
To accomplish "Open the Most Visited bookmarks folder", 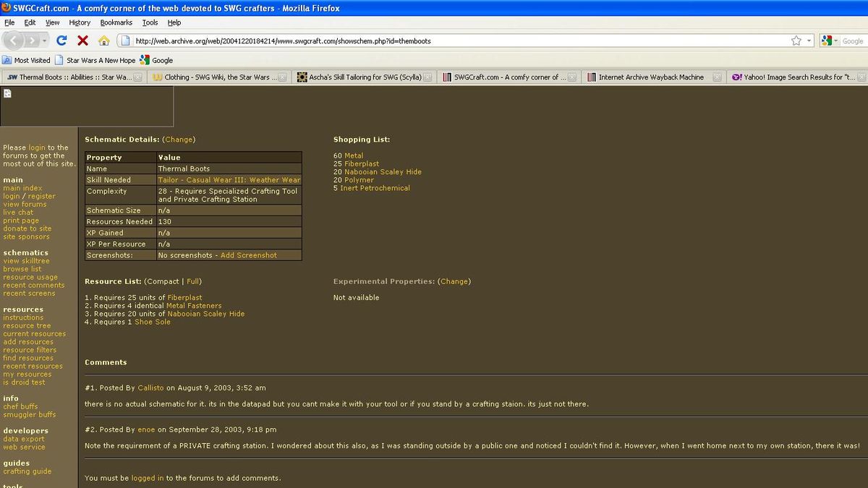I will [27, 61].
